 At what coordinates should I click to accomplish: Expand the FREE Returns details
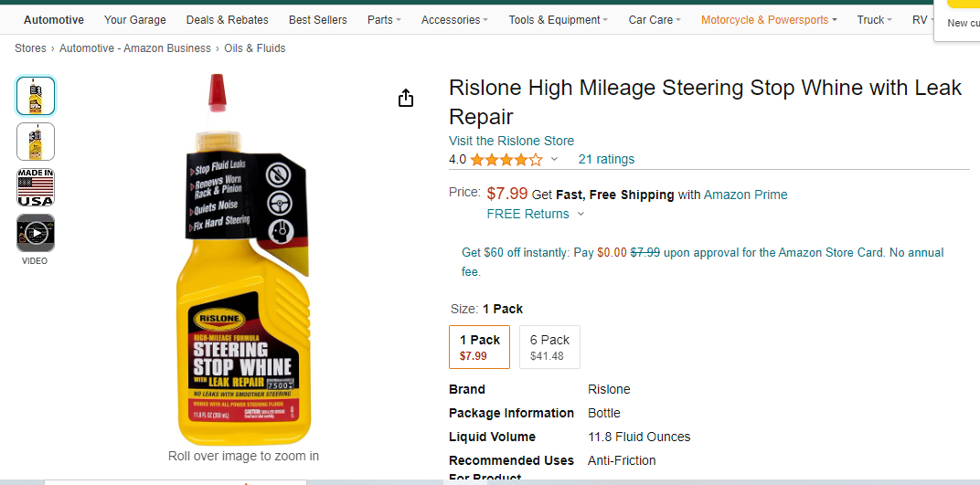536,214
